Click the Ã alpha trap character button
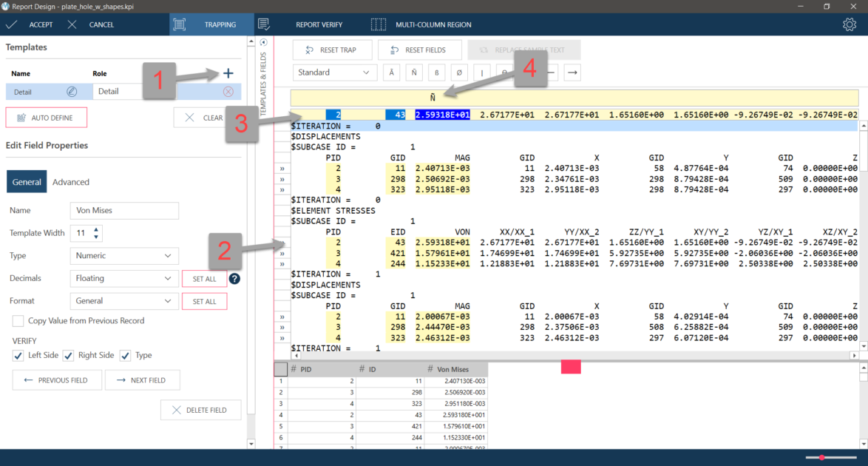This screenshot has width=868, height=466. point(391,72)
